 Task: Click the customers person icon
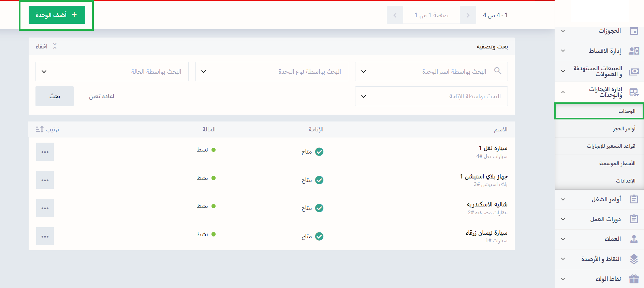(634, 239)
